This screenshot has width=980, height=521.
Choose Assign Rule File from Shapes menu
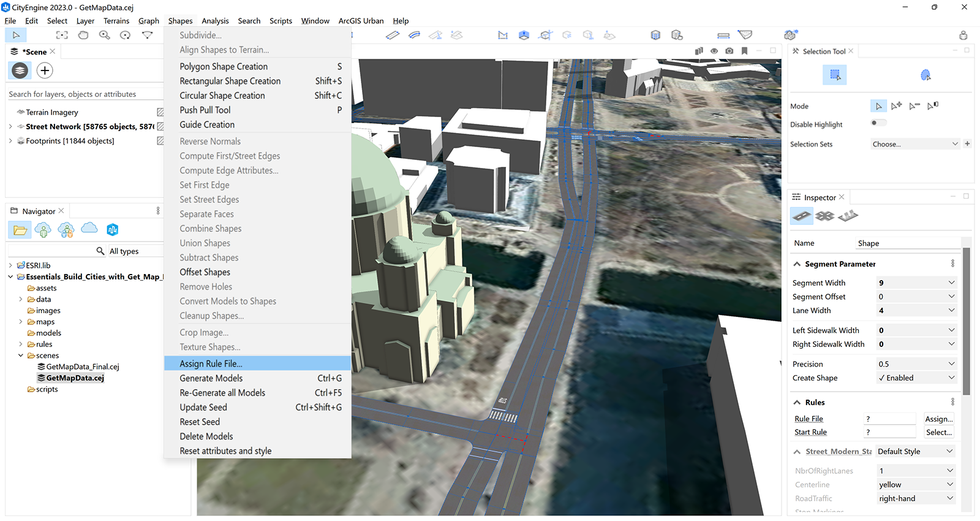click(x=211, y=363)
